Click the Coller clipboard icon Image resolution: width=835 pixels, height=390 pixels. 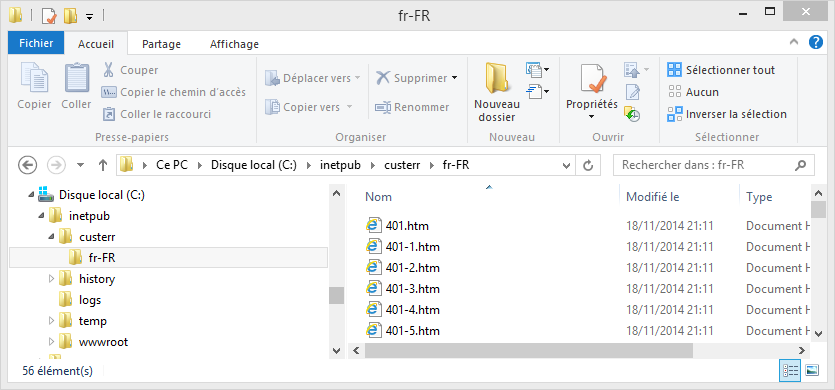coord(77,78)
